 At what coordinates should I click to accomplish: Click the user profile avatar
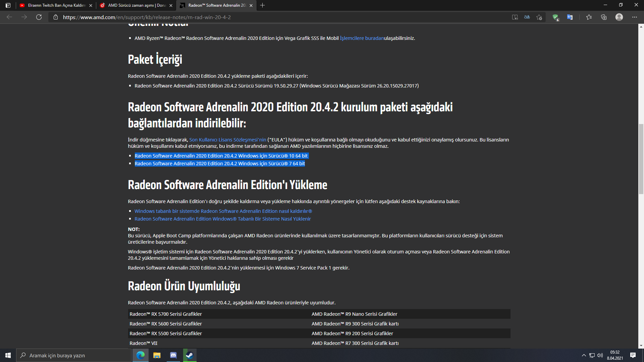tap(619, 17)
